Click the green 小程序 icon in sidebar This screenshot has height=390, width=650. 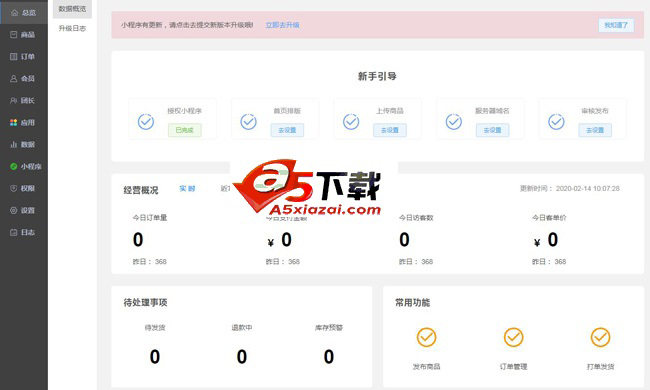[x=14, y=167]
